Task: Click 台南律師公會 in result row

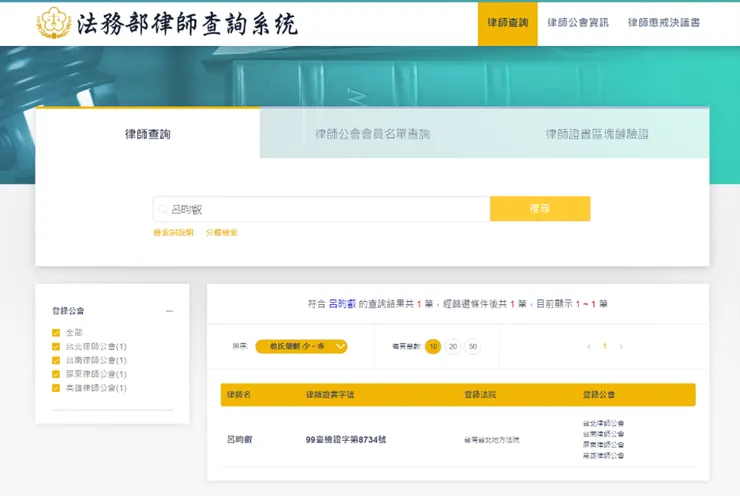Action: (x=603, y=434)
